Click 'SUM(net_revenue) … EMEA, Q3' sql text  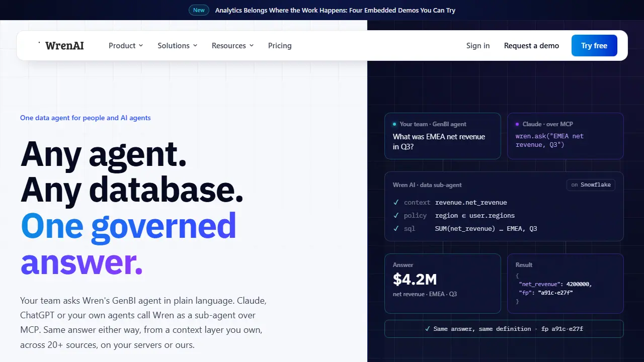click(x=486, y=229)
